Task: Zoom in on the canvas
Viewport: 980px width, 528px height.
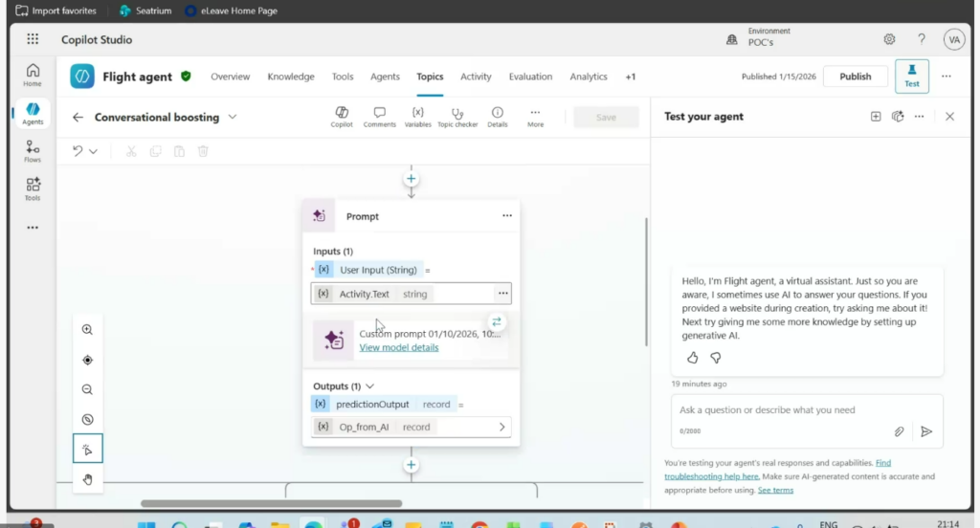Action: coord(87,330)
